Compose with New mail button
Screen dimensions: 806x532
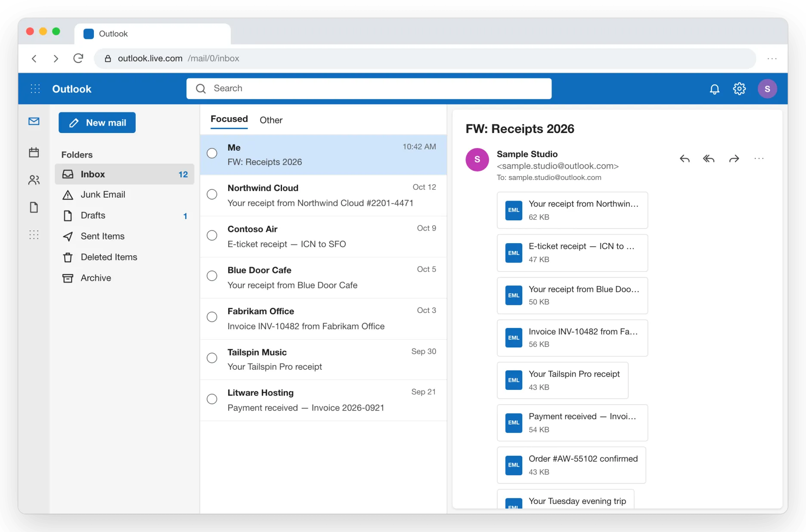[x=97, y=123]
